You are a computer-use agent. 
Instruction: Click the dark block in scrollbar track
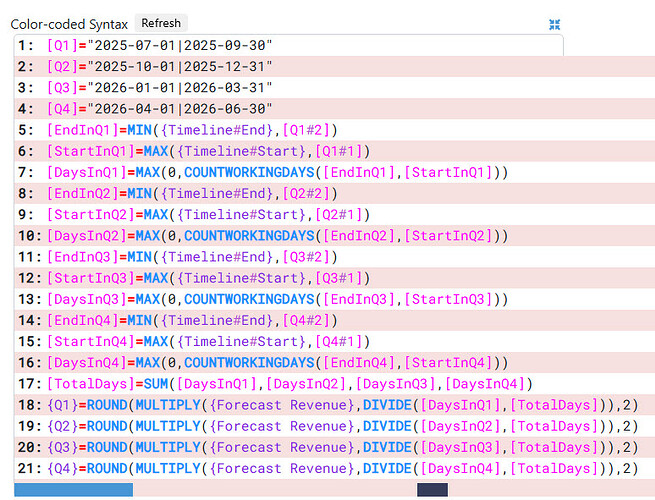(x=432, y=490)
